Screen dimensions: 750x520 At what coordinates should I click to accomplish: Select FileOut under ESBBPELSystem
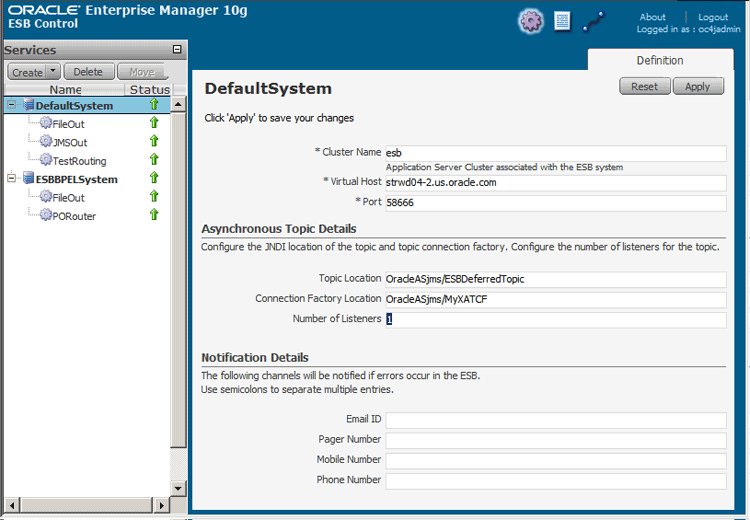pos(68,198)
